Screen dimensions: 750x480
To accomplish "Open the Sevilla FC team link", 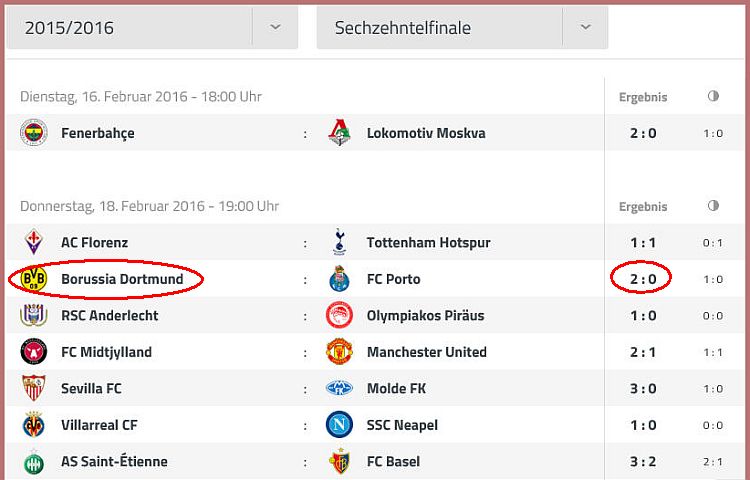I will click(x=91, y=388).
